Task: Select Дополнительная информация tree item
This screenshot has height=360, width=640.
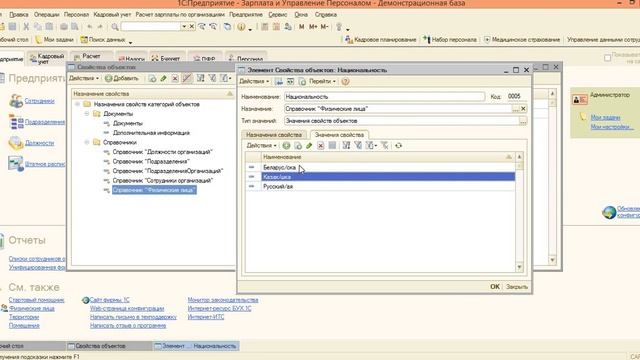Action: click(151, 133)
